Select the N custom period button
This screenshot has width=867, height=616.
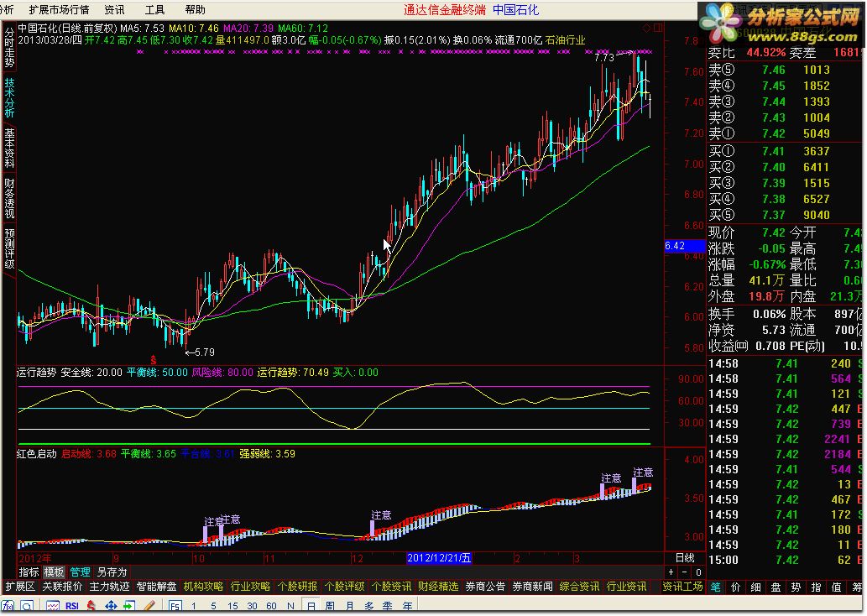click(291, 606)
